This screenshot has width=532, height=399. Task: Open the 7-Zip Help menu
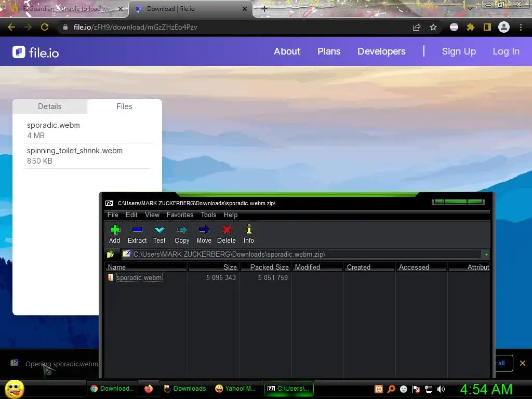click(230, 215)
